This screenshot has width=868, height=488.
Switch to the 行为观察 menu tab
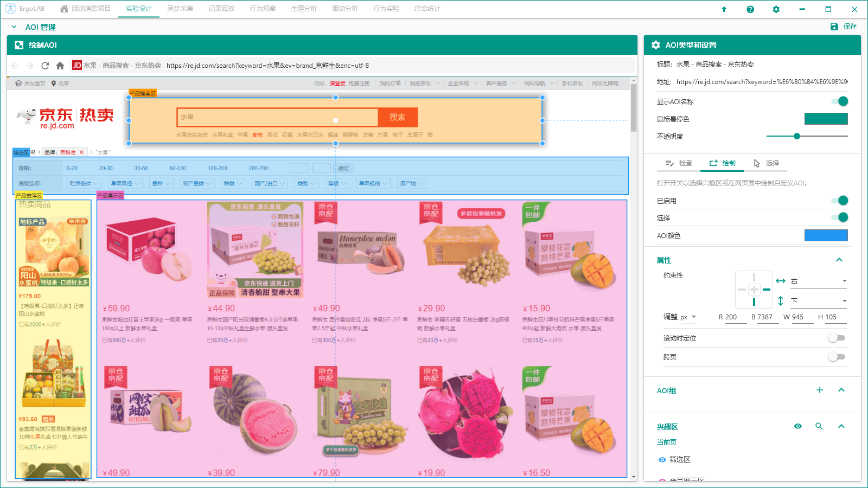pyautogui.click(x=263, y=9)
